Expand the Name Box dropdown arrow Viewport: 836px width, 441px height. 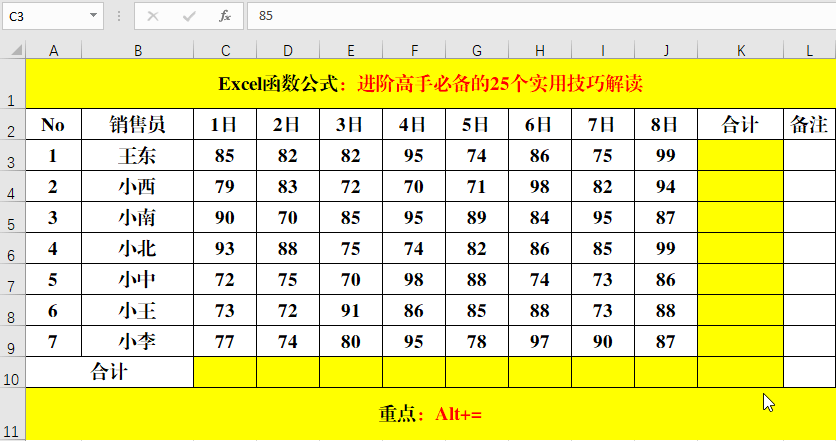(x=93, y=15)
